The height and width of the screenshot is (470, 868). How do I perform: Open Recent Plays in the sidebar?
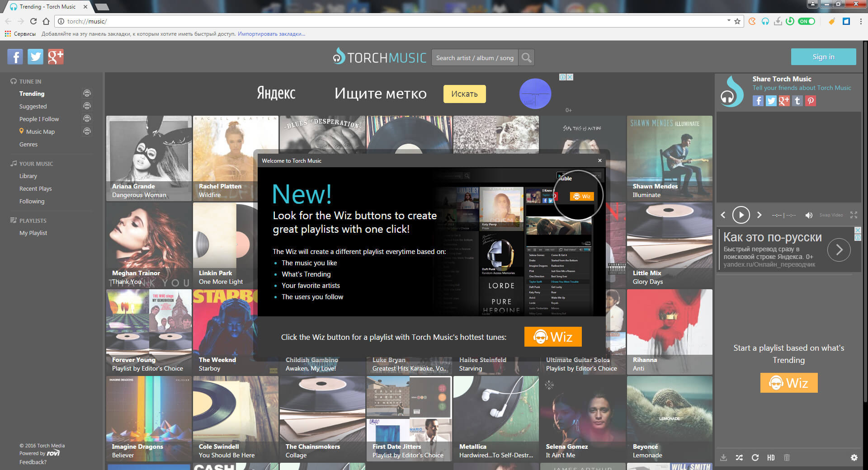(x=35, y=188)
